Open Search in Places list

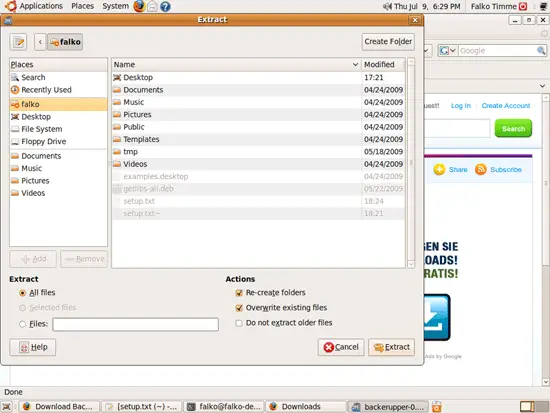[x=58, y=77]
